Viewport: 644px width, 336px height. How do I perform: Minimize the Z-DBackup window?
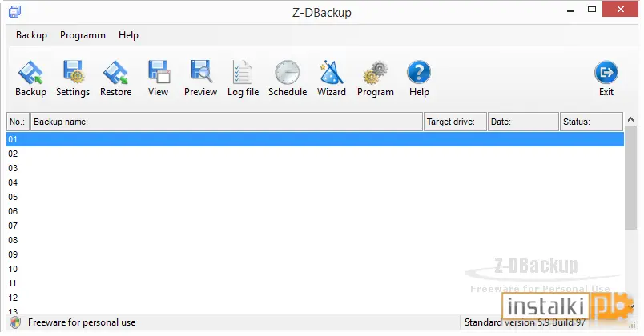click(x=570, y=10)
